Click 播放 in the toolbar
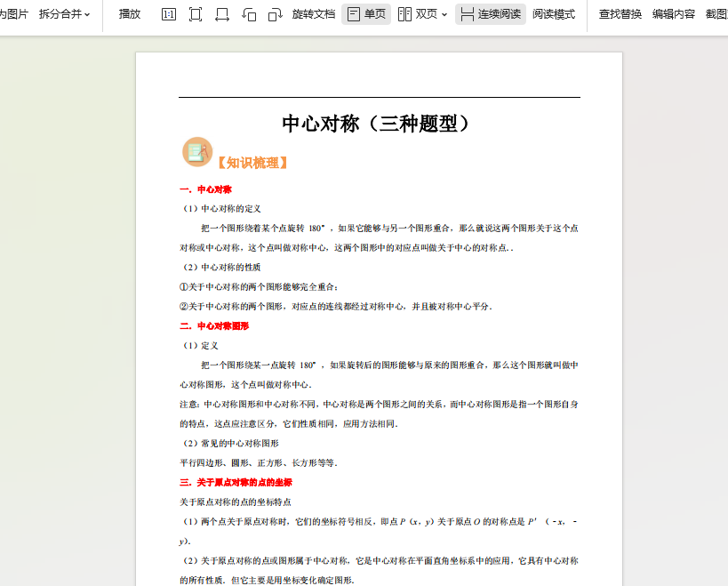728x586 pixels. pyautogui.click(x=130, y=14)
